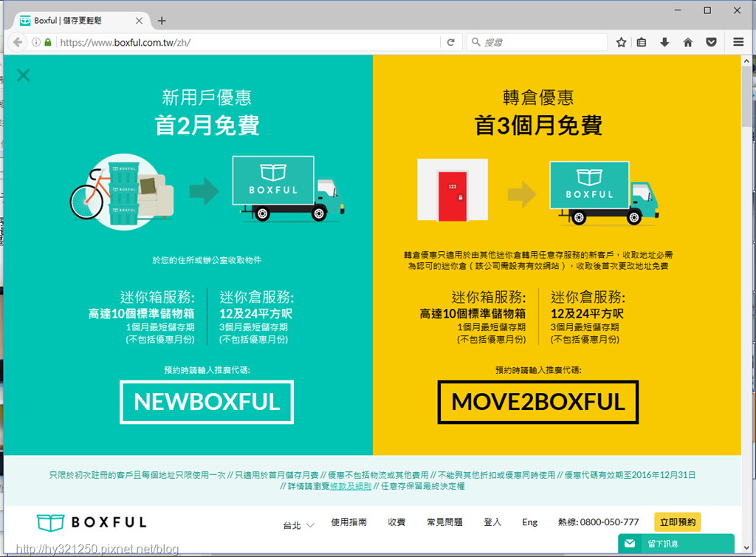Open 使用指南 menu item
Viewport: 756px width, 557px height.
[349, 522]
